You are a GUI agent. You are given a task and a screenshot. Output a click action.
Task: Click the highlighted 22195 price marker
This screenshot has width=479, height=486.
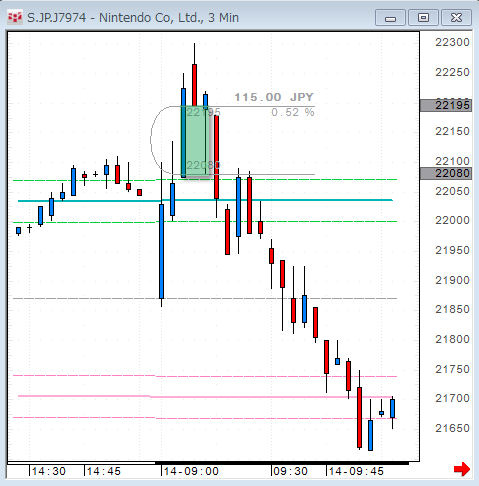click(x=446, y=105)
